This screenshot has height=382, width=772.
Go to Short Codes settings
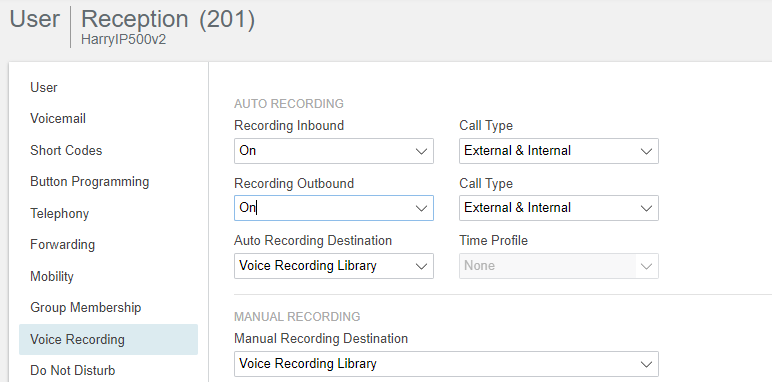[x=66, y=151]
